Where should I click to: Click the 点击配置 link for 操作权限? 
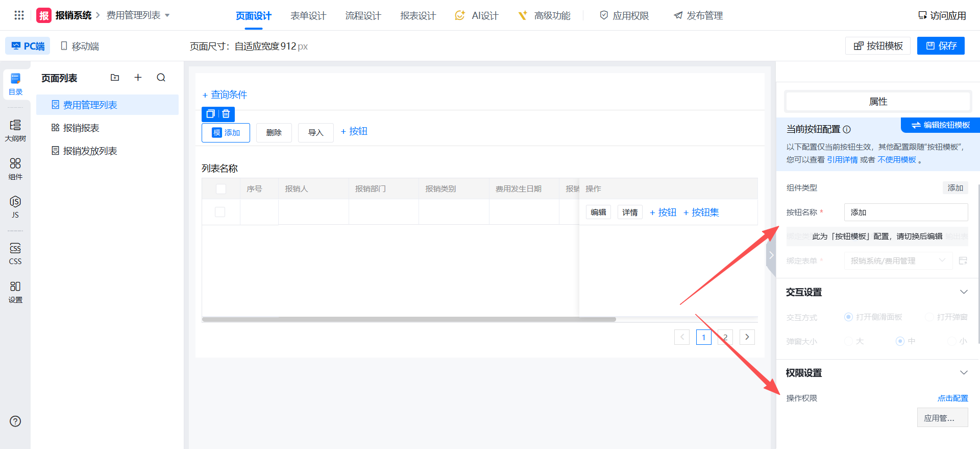[x=952, y=398]
